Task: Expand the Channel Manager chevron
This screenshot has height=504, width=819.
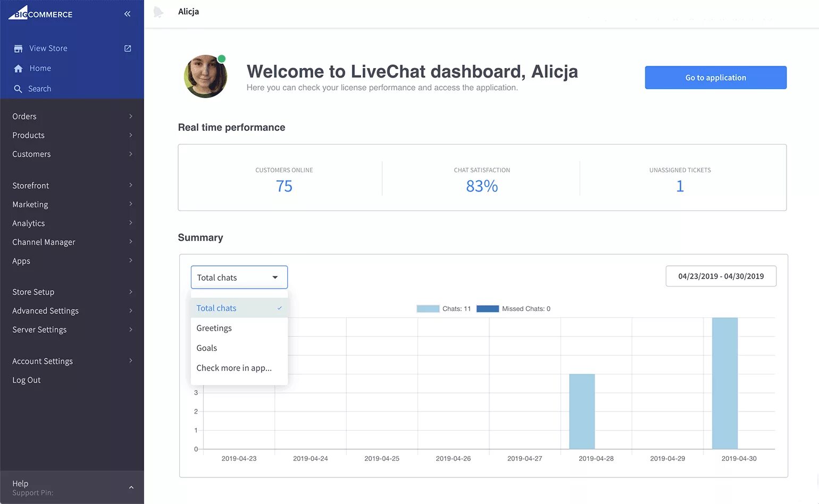Action: point(131,242)
